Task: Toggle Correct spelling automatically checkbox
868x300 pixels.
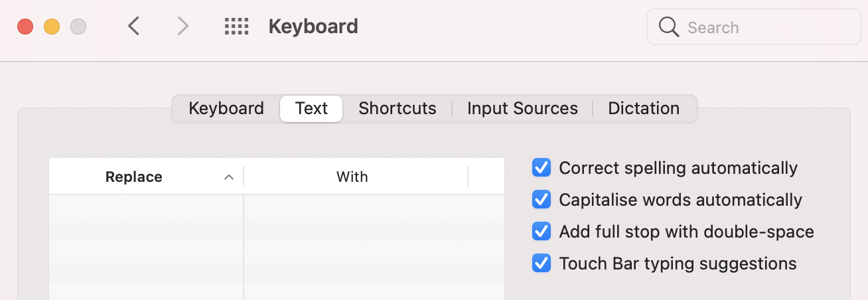Action: pyautogui.click(x=542, y=168)
